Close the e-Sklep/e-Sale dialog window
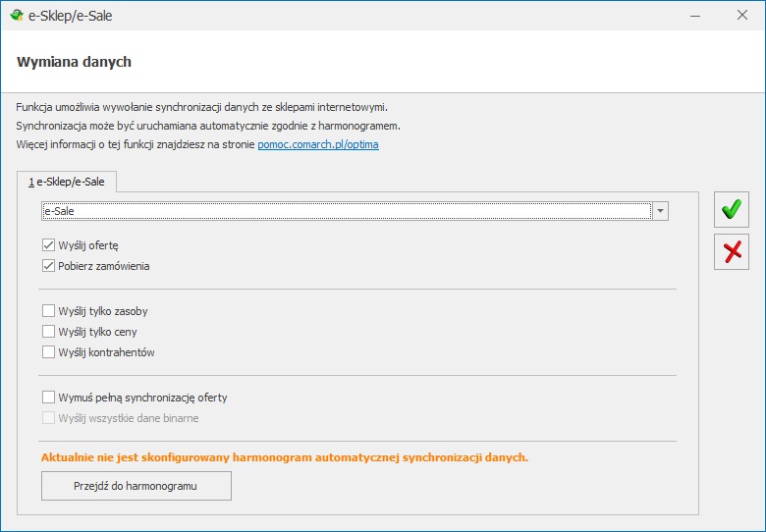Screen dimensions: 766x532 click(742, 16)
